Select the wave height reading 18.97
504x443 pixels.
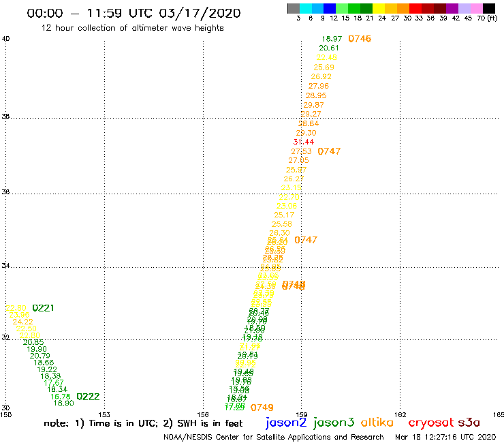pos(332,39)
